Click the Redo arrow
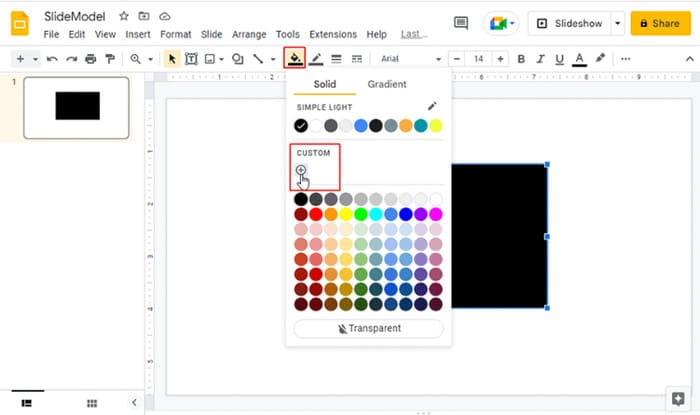 click(x=71, y=59)
